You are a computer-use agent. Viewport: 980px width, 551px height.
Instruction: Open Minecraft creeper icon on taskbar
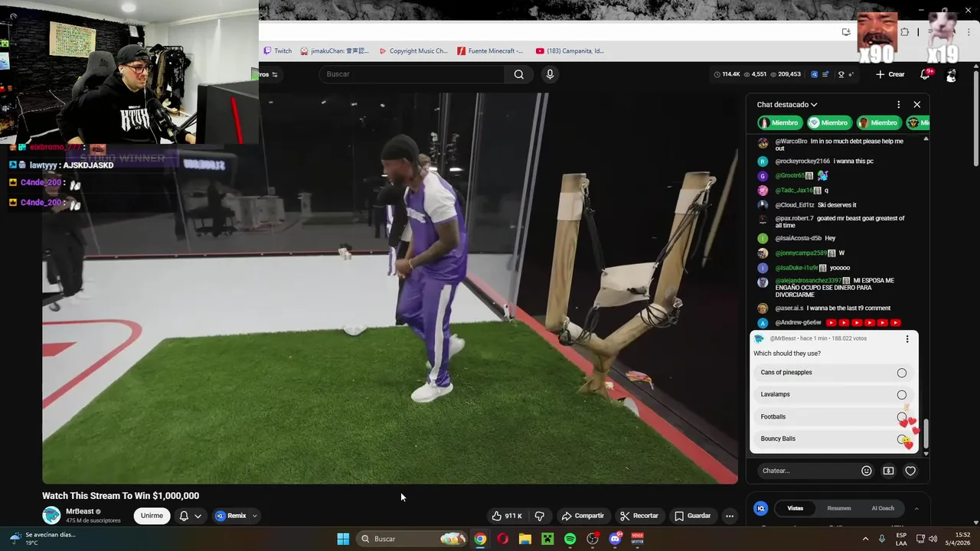point(547,539)
